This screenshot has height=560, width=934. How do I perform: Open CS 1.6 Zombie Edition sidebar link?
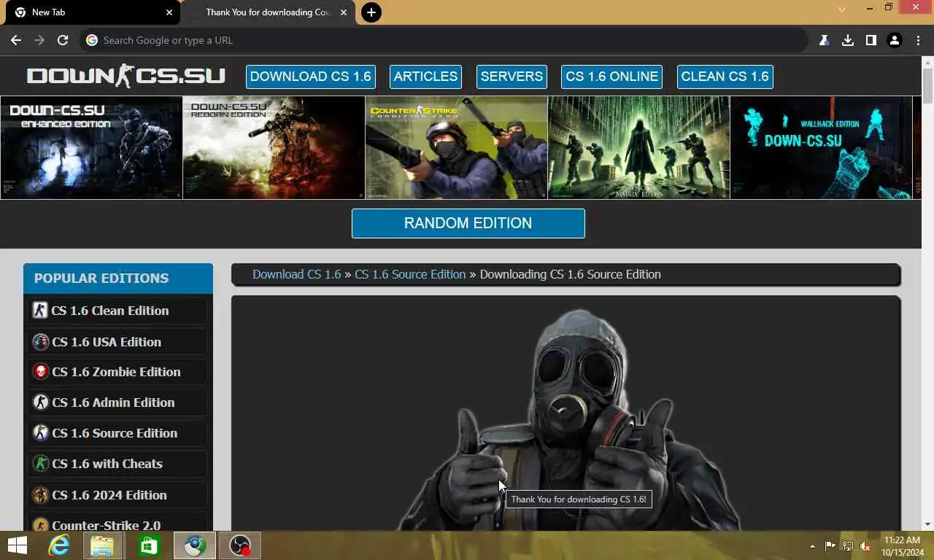(116, 372)
